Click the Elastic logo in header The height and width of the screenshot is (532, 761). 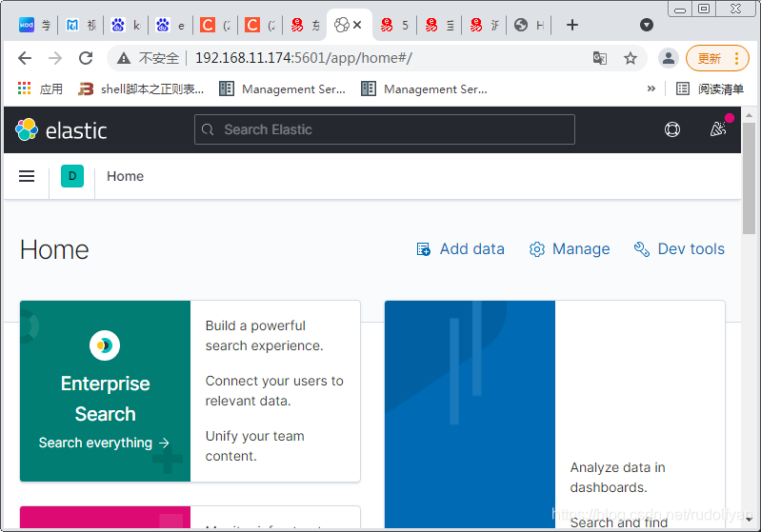point(61,130)
